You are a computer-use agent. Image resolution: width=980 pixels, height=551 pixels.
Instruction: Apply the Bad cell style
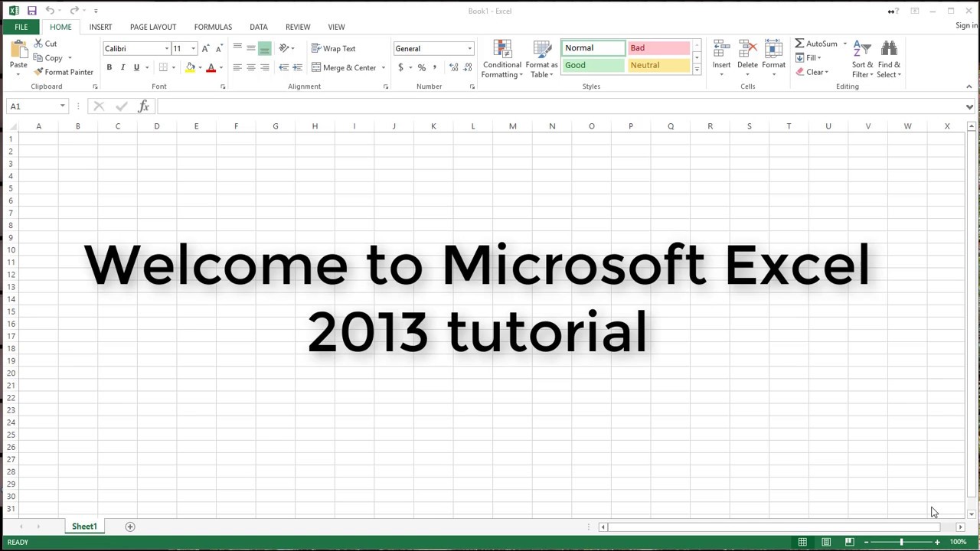[x=658, y=47]
